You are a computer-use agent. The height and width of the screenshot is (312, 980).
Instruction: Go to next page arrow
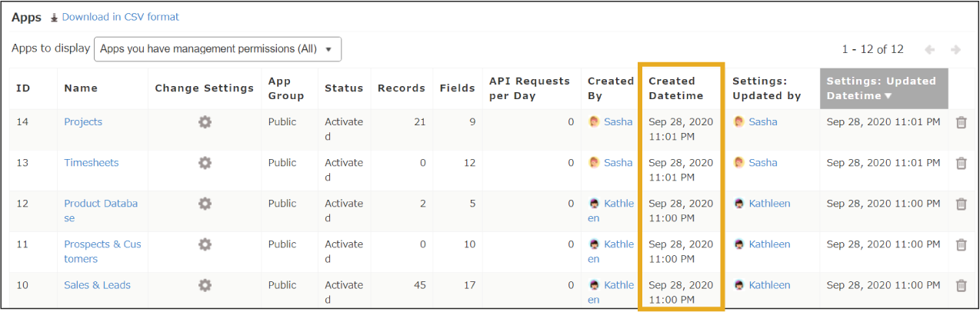955,49
